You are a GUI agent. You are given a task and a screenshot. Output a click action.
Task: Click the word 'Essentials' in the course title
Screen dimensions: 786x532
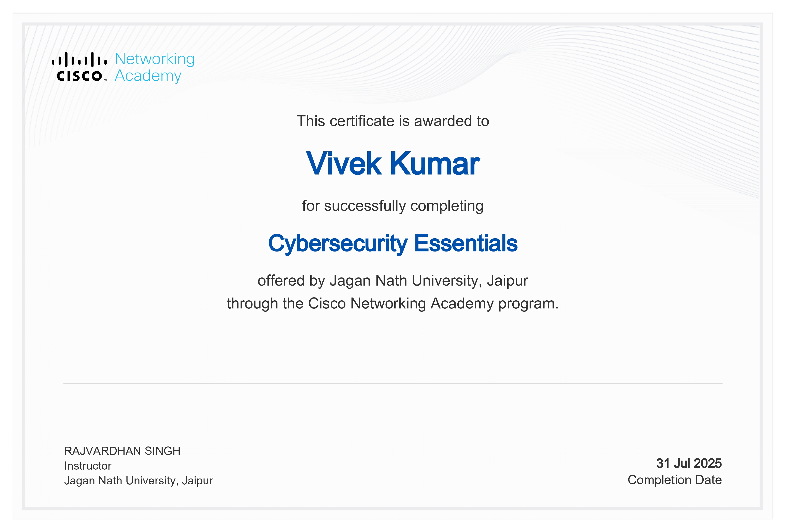[466, 243]
